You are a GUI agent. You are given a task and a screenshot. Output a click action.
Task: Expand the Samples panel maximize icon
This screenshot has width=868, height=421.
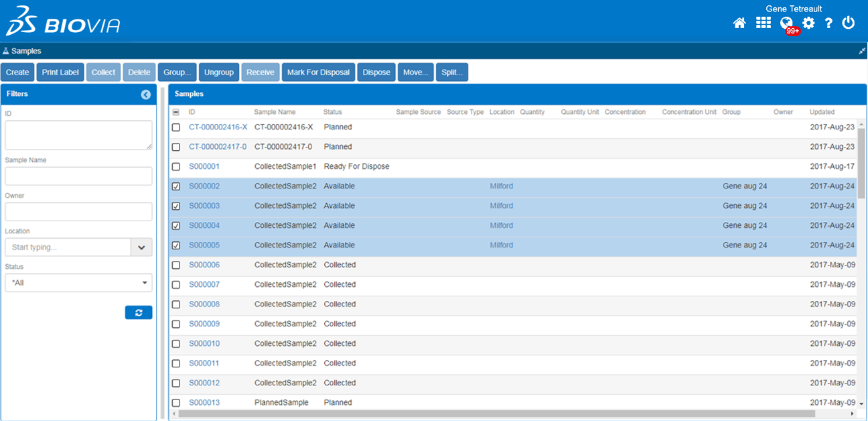tap(862, 51)
